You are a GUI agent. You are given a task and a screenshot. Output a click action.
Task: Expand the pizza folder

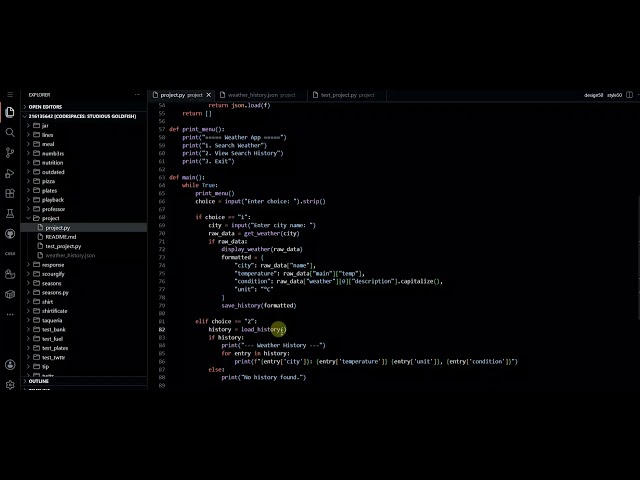(x=84, y=181)
